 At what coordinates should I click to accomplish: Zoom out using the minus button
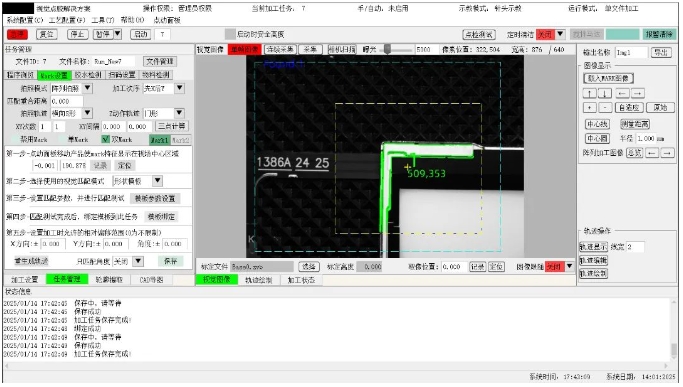coord(605,108)
